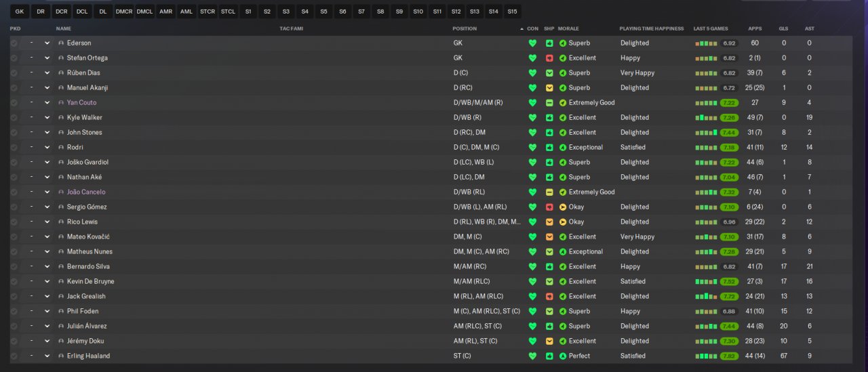The width and height of the screenshot is (868, 372).
Task: Select the DCR position filter button
Action: 61,12
